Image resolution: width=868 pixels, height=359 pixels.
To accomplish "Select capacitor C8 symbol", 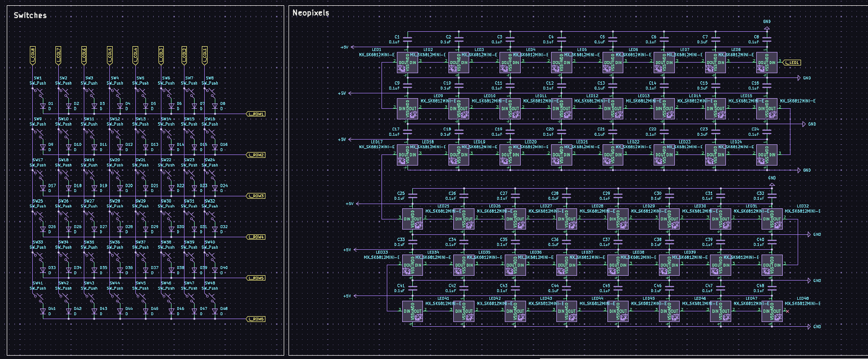I will [x=767, y=39].
